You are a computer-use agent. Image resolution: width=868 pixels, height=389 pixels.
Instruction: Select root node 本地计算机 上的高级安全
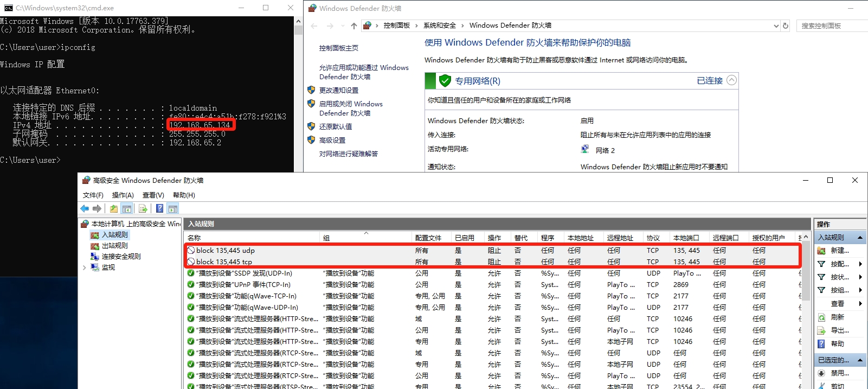pos(136,224)
